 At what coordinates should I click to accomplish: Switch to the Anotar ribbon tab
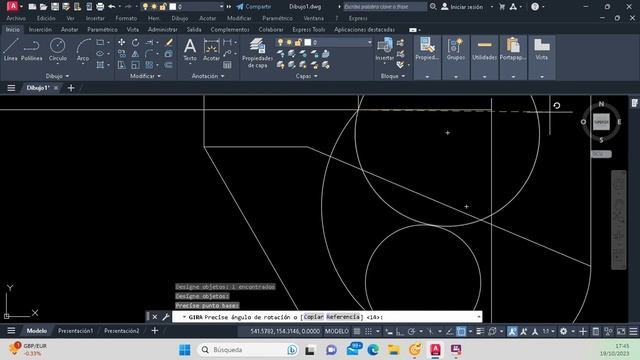[69, 29]
